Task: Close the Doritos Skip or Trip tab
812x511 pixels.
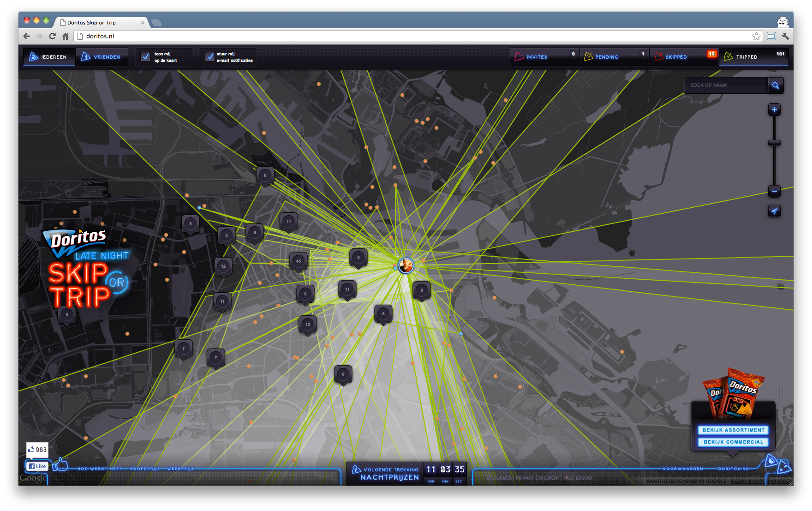Action: click(143, 23)
